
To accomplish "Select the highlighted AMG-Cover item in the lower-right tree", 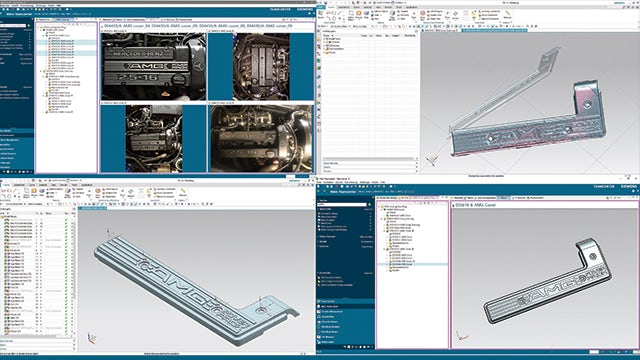I will pos(402,264).
